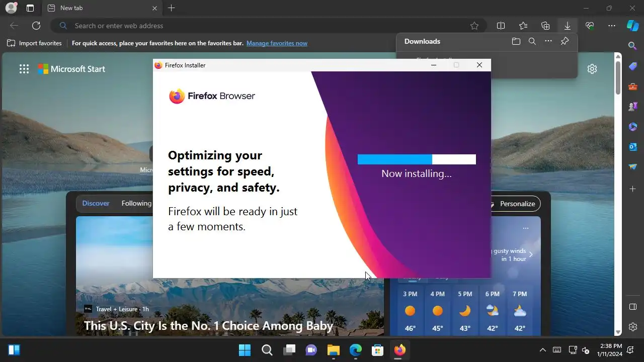This screenshot has height=362, width=644.
Task: Click Import favorites button
Action: click(x=34, y=43)
